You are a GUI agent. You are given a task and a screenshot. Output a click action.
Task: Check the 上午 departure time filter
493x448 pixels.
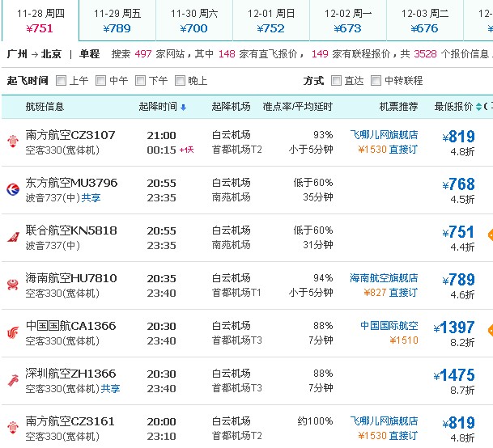pos(61,81)
